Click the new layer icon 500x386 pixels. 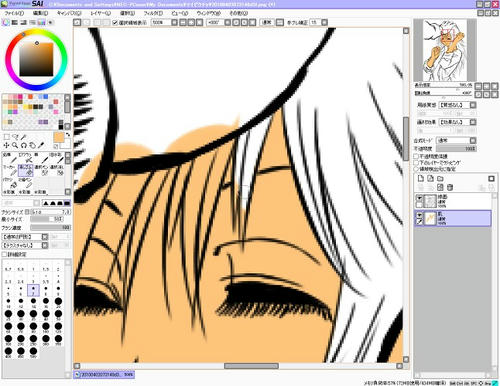(421, 178)
